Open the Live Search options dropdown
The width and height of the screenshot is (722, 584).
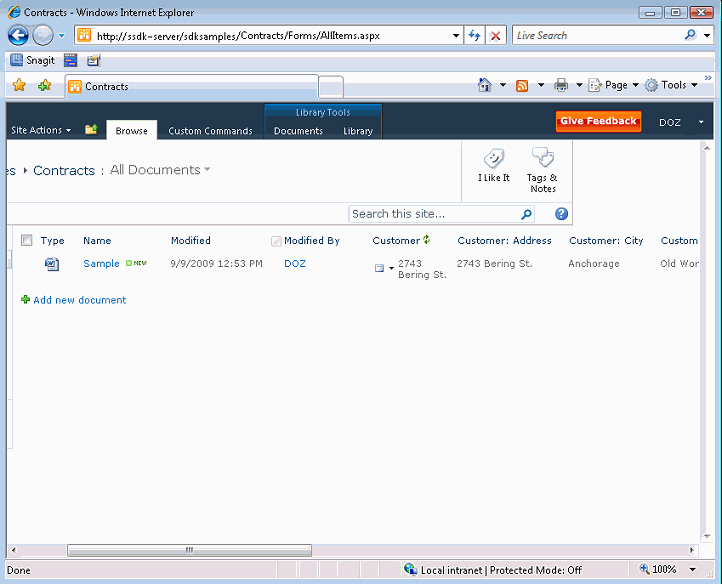[x=707, y=35]
